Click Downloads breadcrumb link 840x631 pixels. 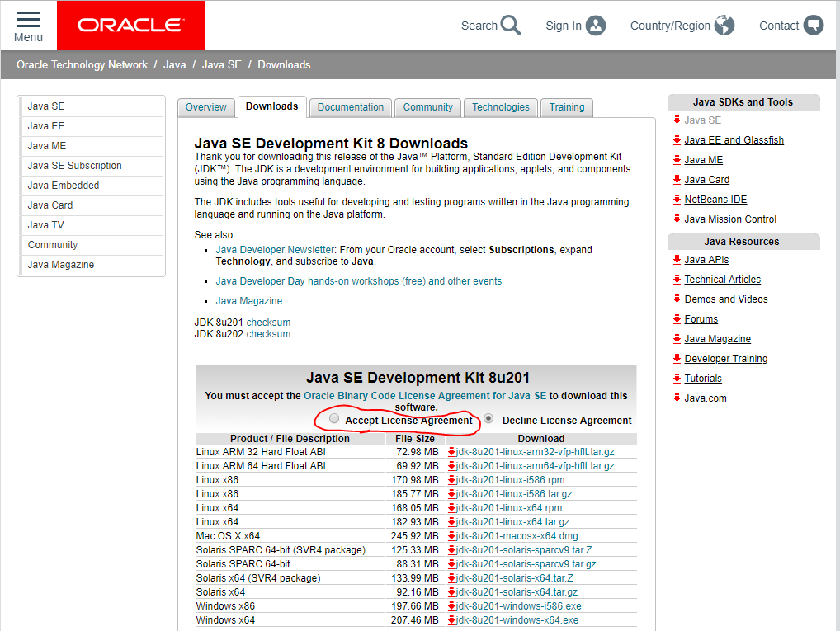pyautogui.click(x=284, y=65)
